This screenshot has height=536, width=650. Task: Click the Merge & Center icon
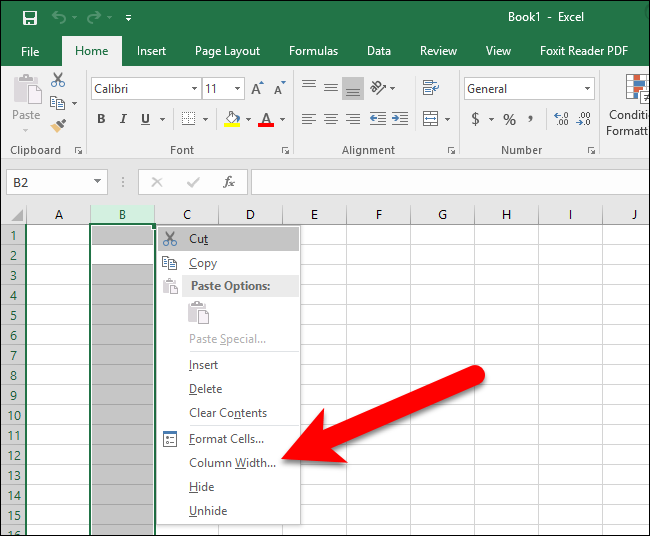pos(431,119)
